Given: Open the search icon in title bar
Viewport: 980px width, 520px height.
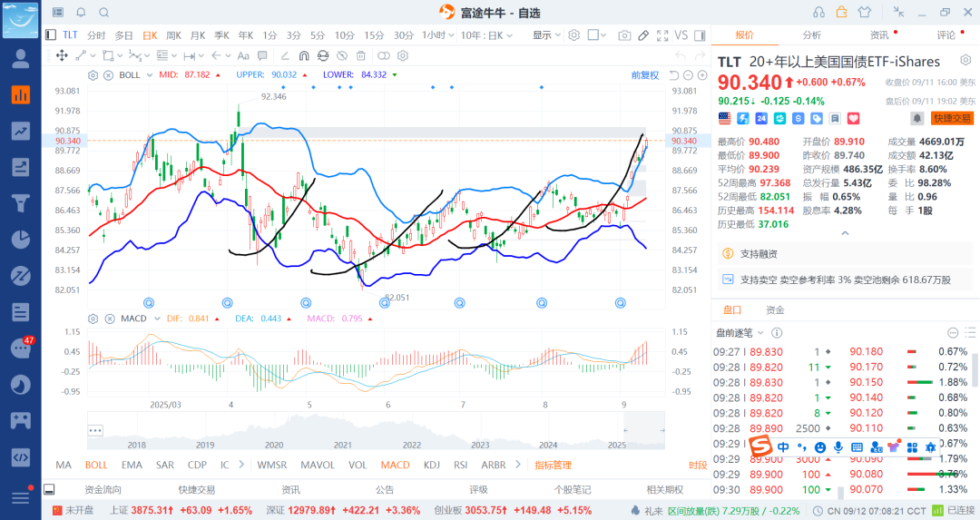Looking at the screenshot, I should [x=104, y=13].
